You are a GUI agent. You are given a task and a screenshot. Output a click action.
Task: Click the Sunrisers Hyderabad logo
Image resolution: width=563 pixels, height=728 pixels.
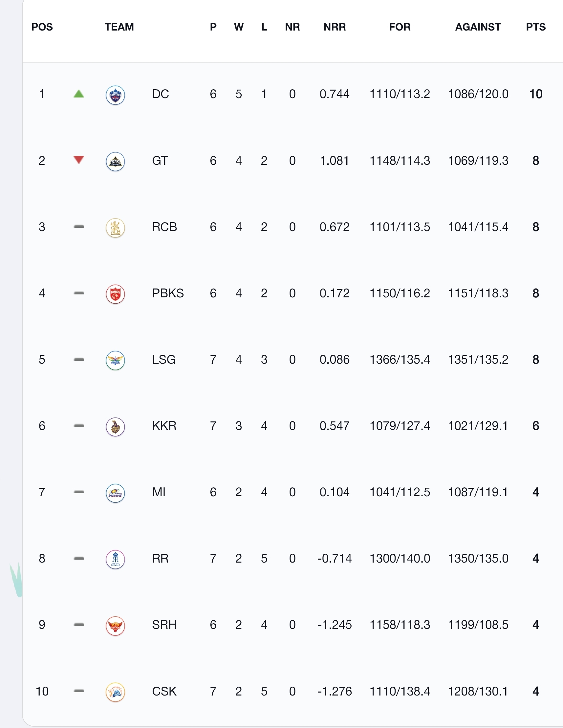point(115,626)
